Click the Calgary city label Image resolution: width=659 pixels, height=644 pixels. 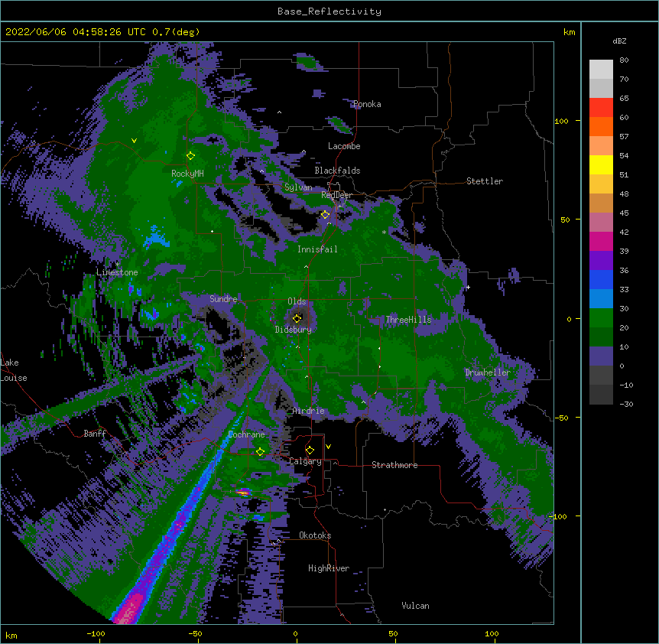coord(306,461)
